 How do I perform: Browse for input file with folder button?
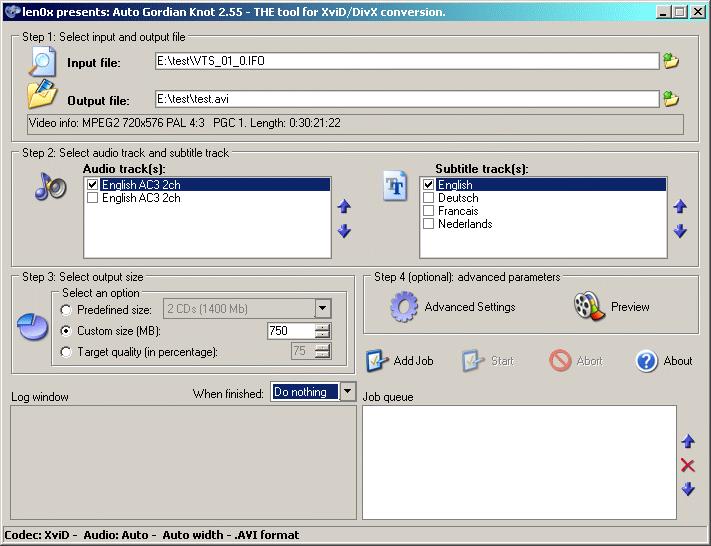pyautogui.click(x=671, y=61)
